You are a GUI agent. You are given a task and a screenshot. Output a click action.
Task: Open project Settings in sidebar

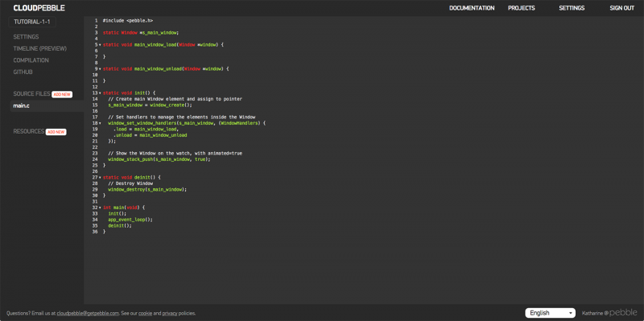coord(26,37)
